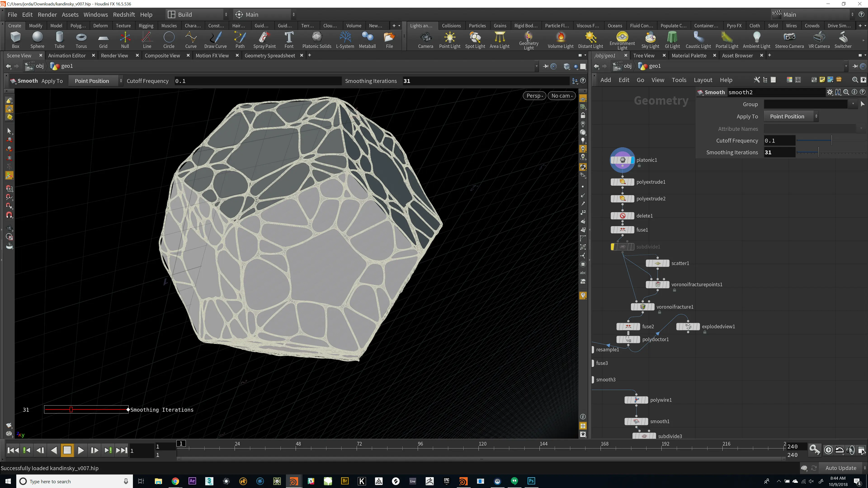Add a Sky Light
The height and width of the screenshot is (488, 868).
tap(650, 40)
